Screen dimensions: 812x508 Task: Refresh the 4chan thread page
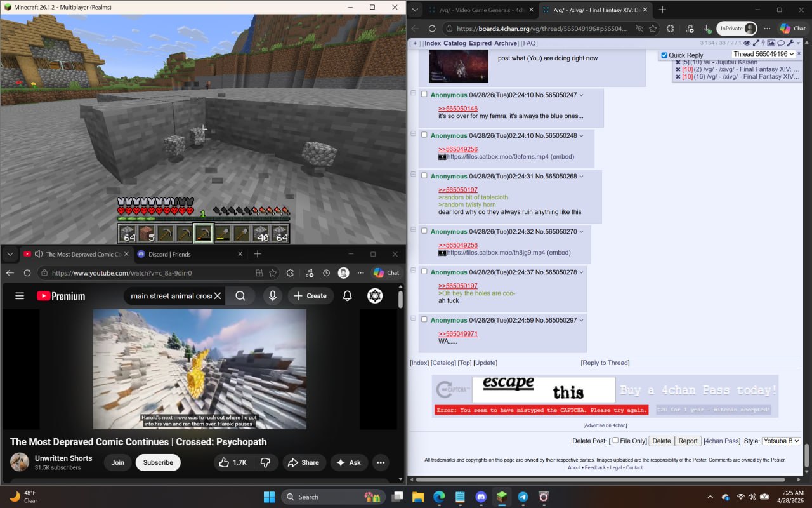pyautogui.click(x=432, y=29)
